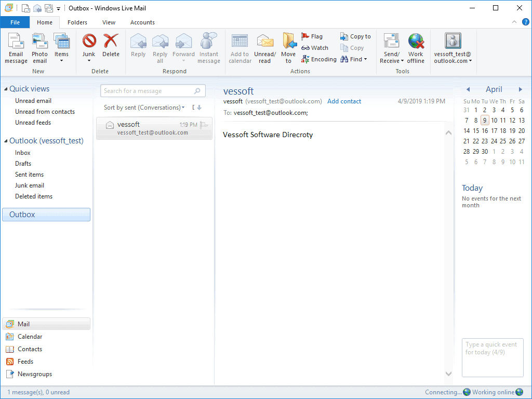Open the vessoft_test@outlook.com account menu
Screen dimensions: 532x399
point(453,48)
